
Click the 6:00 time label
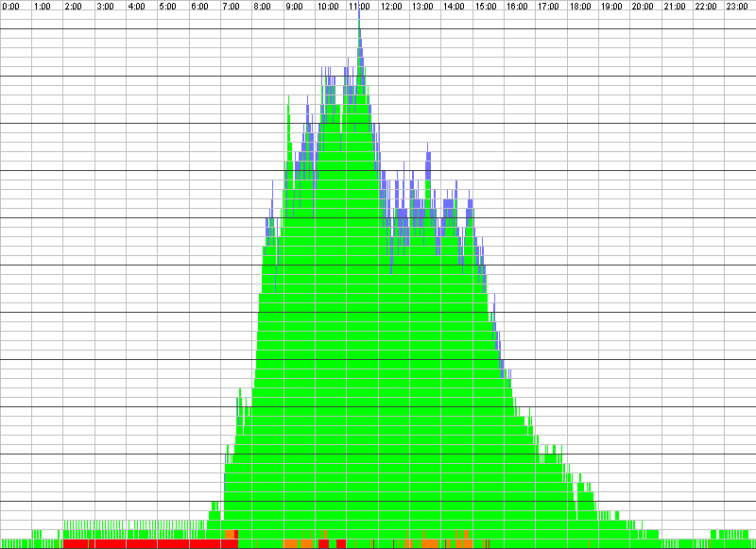[199, 7]
